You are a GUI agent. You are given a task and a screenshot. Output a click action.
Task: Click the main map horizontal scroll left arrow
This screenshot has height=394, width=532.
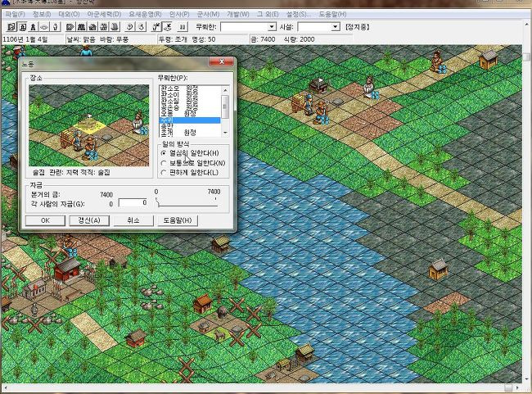click(5, 387)
